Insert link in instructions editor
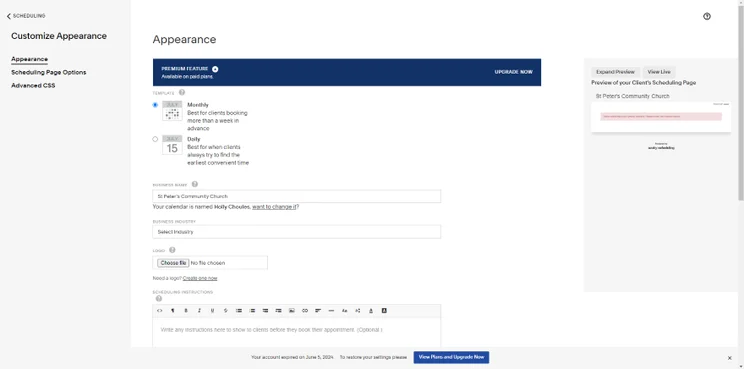 pyautogui.click(x=305, y=311)
